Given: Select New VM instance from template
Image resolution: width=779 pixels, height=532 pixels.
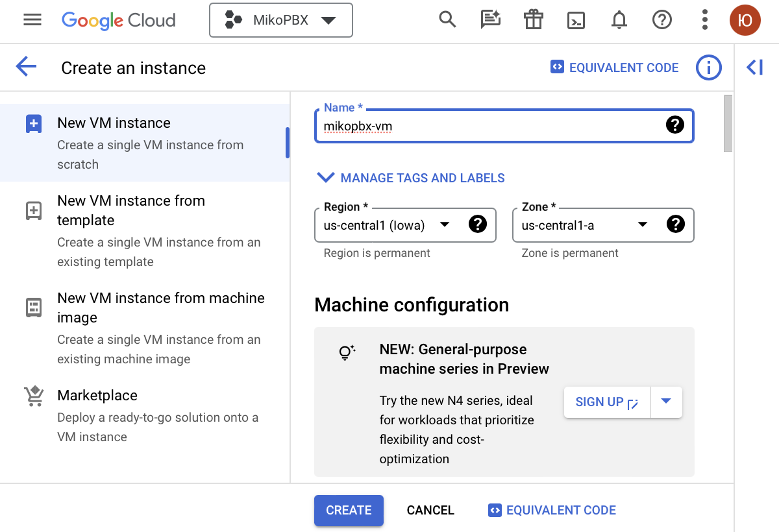Looking at the screenshot, I should 131,211.
